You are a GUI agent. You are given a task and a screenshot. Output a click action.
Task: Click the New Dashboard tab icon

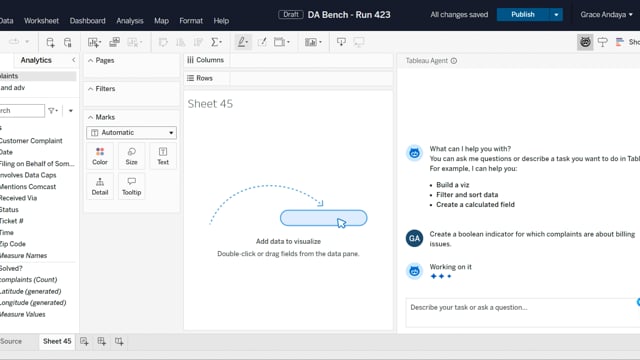(x=101, y=341)
